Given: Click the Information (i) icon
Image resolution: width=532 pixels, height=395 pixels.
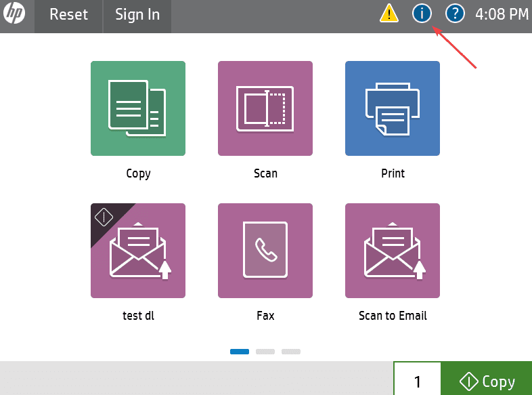Looking at the screenshot, I should 422,14.
